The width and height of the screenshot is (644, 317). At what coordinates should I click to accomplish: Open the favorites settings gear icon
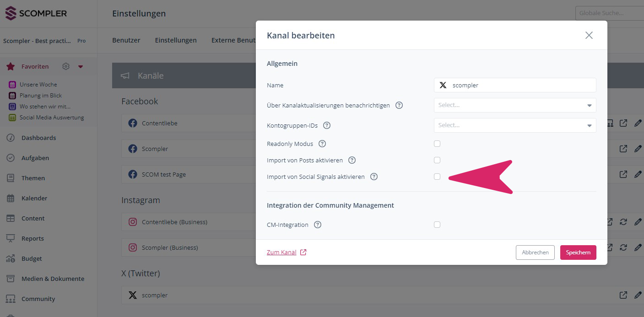66,66
